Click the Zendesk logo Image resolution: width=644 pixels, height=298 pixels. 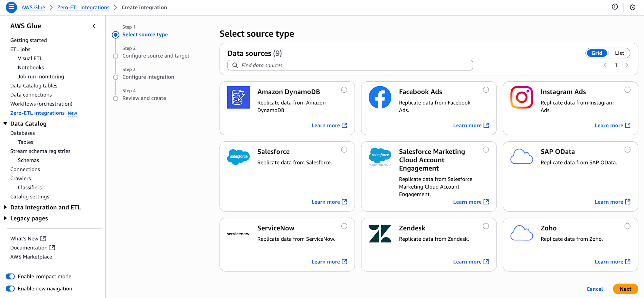point(380,234)
